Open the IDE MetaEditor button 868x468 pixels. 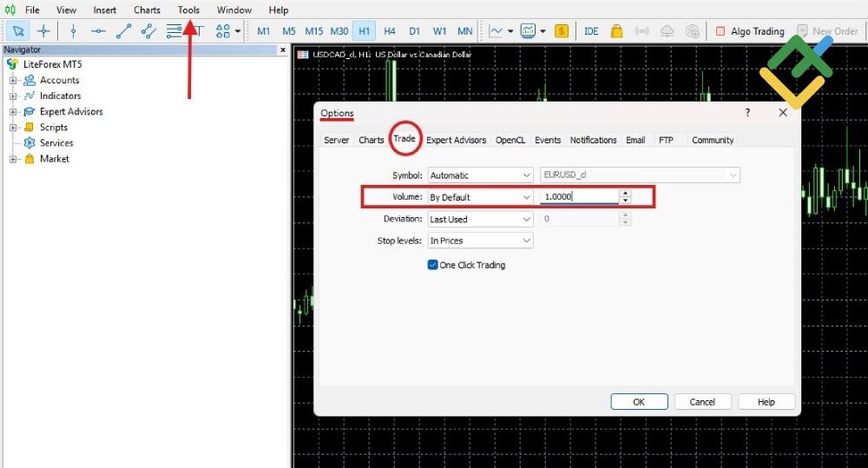pyautogui.click(x=591, y=31)
